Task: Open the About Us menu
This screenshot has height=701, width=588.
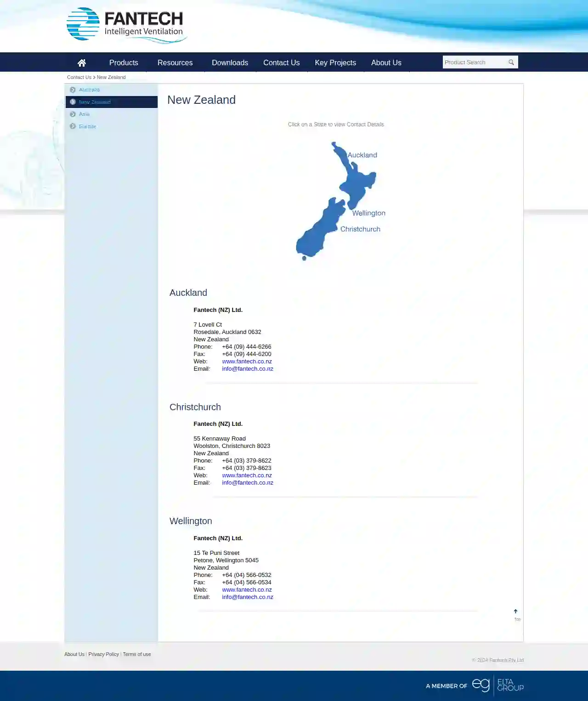Action: pos(386,63)
